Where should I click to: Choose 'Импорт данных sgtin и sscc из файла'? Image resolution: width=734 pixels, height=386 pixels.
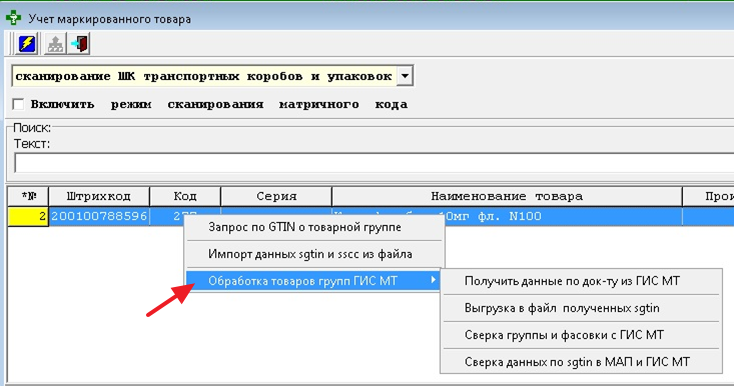pyautogui.click(x=315, y=254)
